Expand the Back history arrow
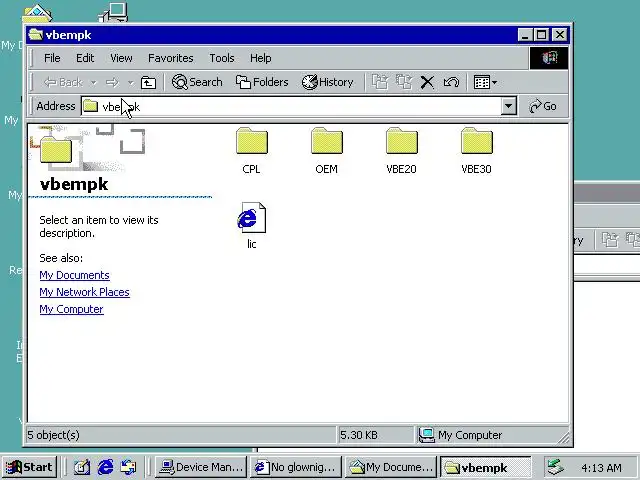 click(93, 83)
